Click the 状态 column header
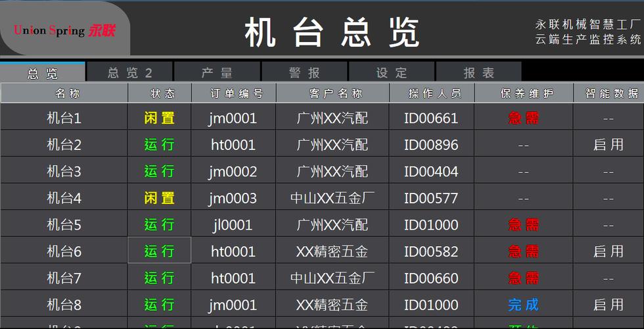The image size is (644, 329). pos(160,93)
